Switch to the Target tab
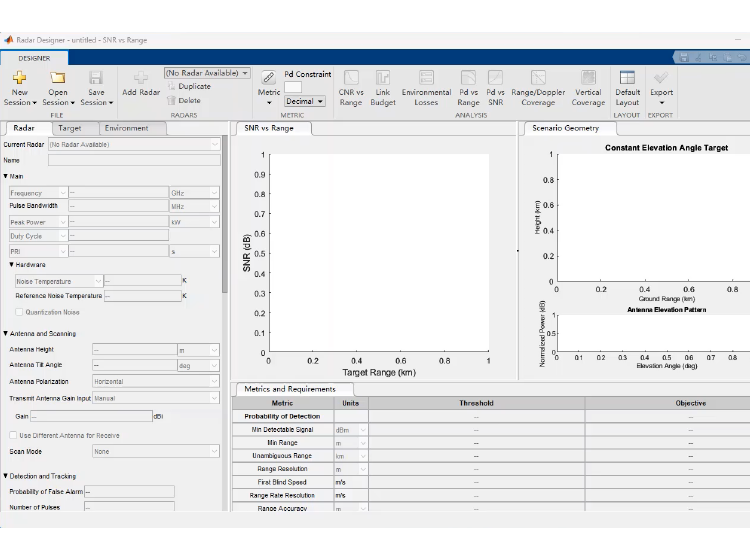 (x=70, y=128)
